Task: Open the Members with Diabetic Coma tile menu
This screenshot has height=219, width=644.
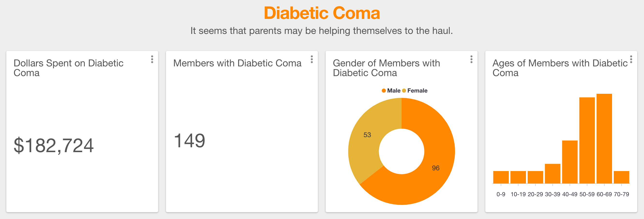Action: pyautogui.click(x=312, y=59)
